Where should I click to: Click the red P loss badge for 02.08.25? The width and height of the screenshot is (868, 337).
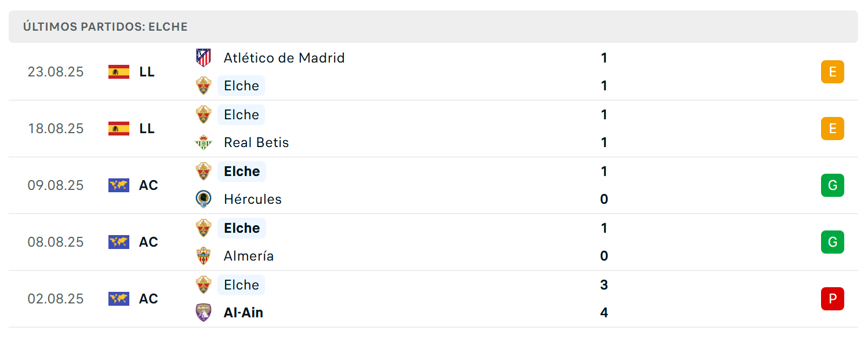833,299
